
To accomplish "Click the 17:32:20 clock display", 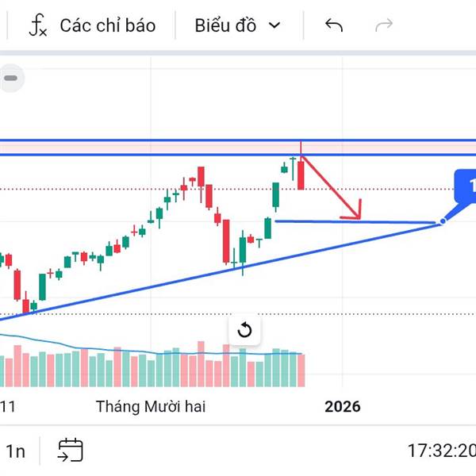I will coord(441,451).
